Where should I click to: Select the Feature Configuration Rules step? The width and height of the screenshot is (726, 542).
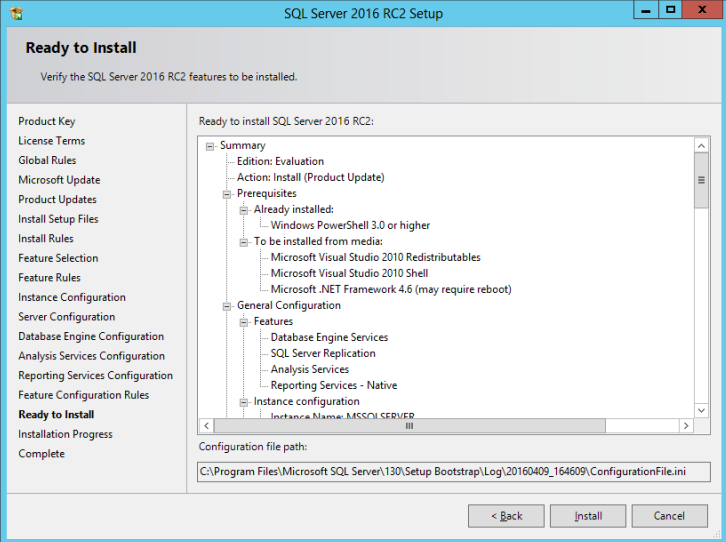[84, 395]
